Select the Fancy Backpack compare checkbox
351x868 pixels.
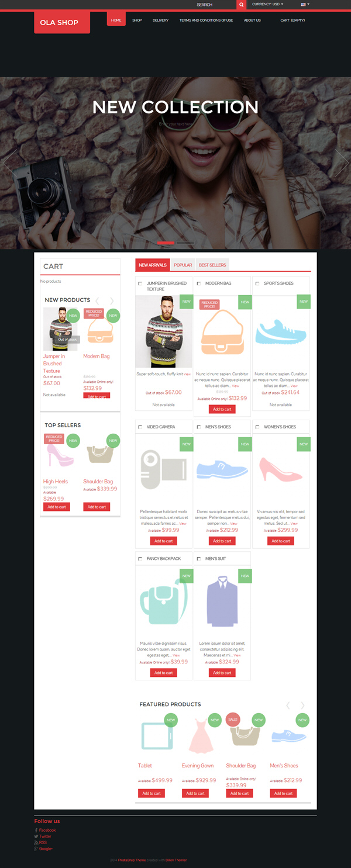coord(140,559)
